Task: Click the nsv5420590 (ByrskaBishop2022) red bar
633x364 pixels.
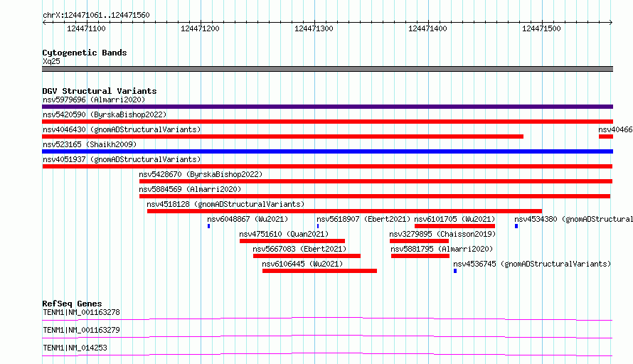Action: point(327,122)
